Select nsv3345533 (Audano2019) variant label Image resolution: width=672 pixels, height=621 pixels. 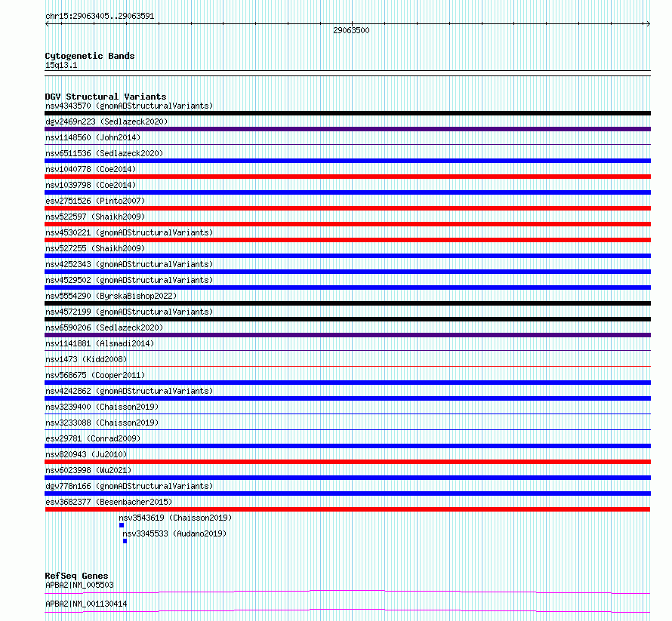(x=174, y=533)
